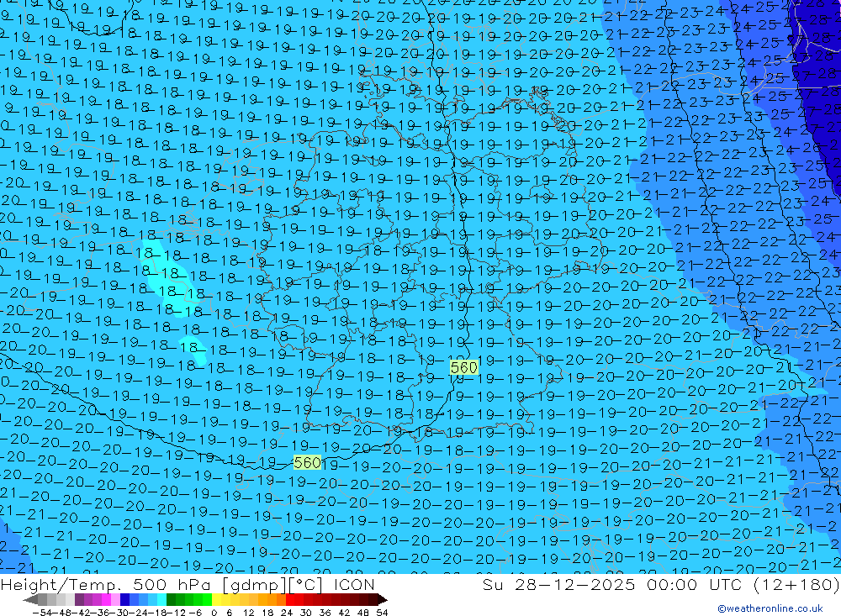Click the 560 contour label at lower left
The width and height of the screenshot is (841, 616).
tap(307, 463)
